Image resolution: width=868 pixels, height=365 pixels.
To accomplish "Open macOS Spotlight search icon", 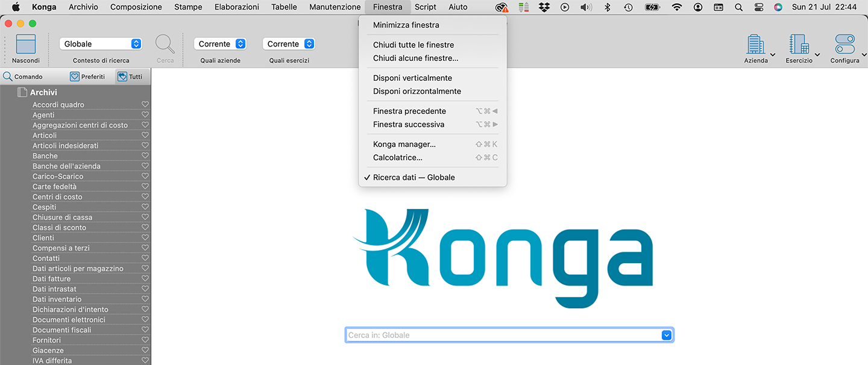I will [738, 7].
